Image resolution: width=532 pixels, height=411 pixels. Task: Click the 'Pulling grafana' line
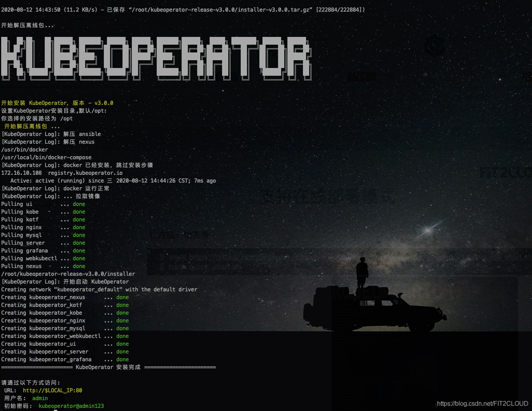(43, 251)
